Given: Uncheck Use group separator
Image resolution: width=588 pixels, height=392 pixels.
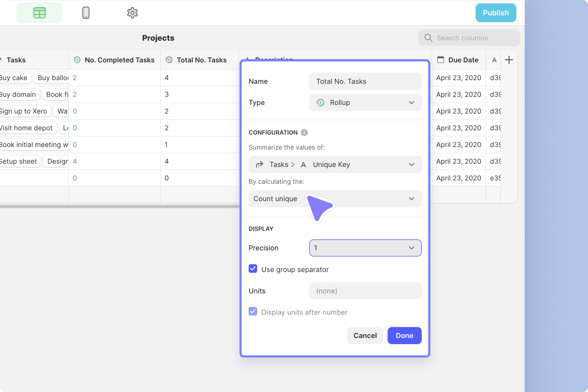Looking at the screenshot, I should [x=253, y=268].
